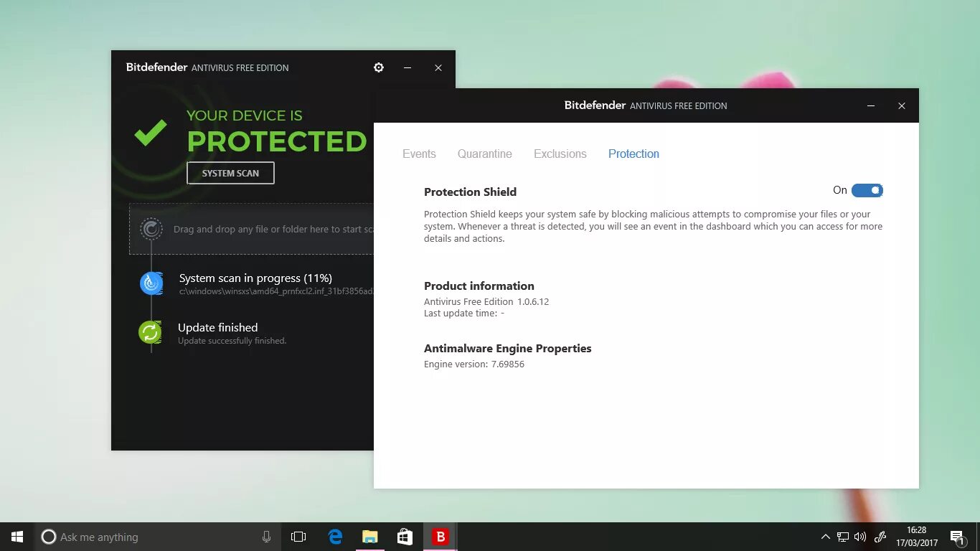
Task: Open File Explorer from the taskbar
Action: pos(369,537)
